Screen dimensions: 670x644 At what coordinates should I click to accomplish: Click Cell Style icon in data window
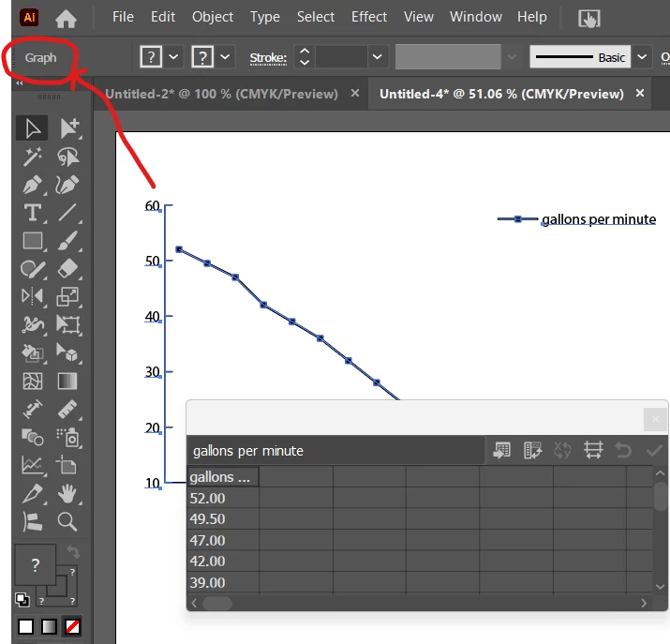(593, 450)
